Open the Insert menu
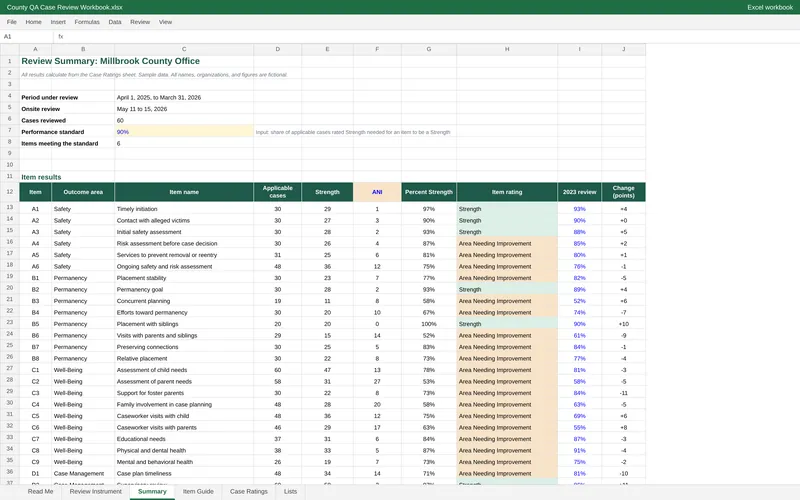Viewport: 800px width, 500px height. pyautogui.click(x=58, y=22)
